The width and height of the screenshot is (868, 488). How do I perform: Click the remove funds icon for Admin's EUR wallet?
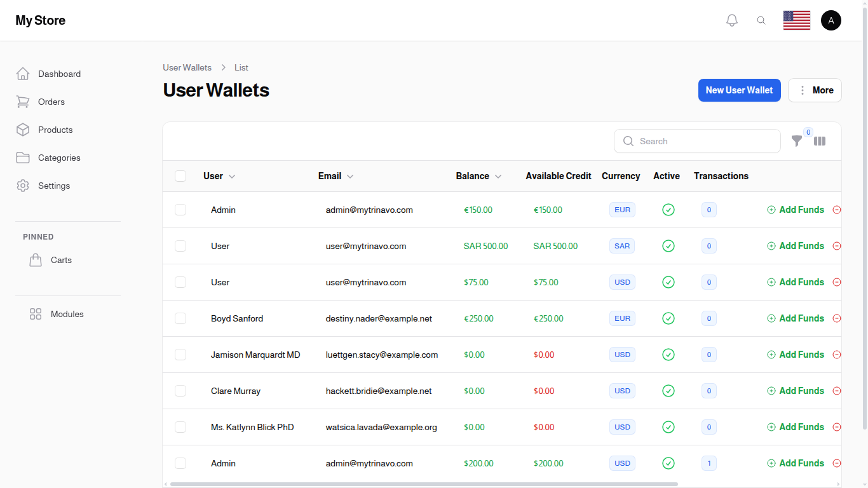[x=837, y=210]
